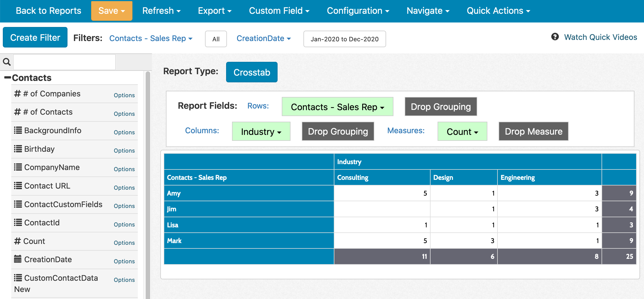
Task: Click the hash icon beside # of Companies
Action: click(x=17, y=94)
